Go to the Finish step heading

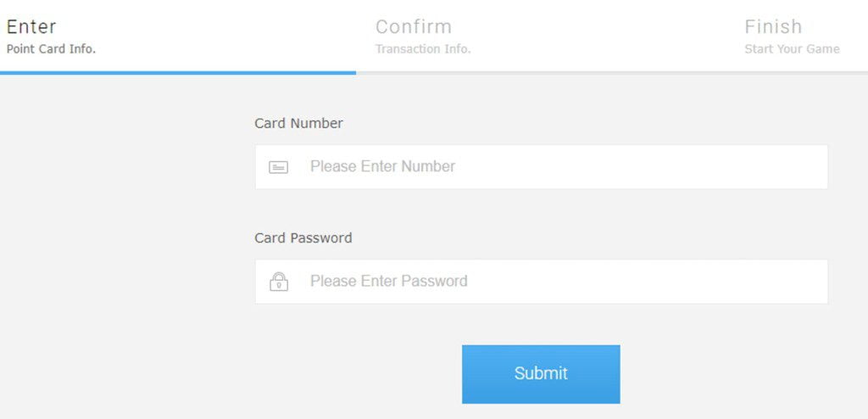pos(773,27)
